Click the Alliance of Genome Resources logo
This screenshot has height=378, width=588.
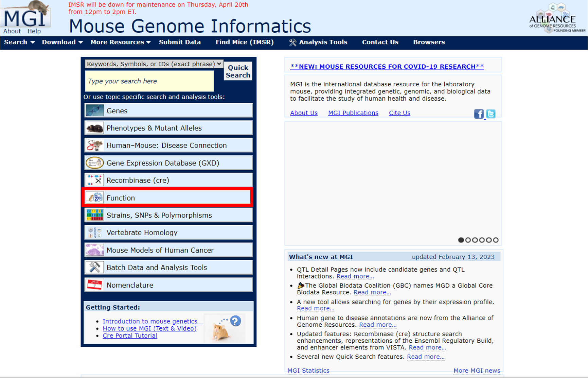557,18
